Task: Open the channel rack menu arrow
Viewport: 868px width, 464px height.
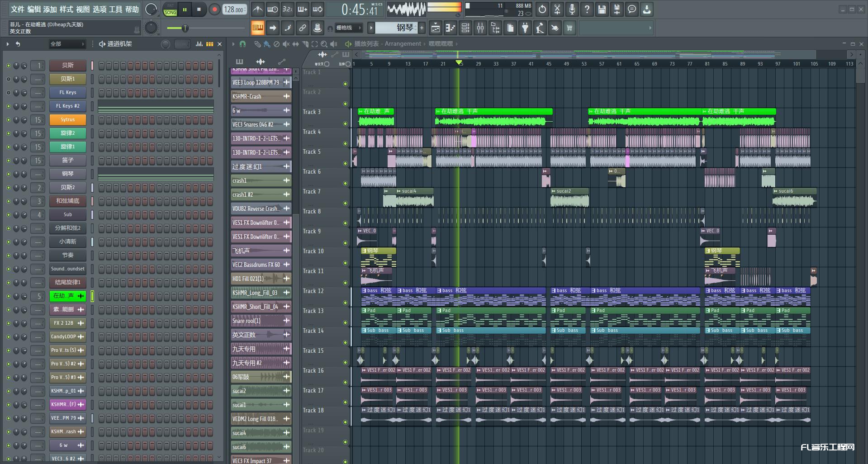Action: click(8, 44)
